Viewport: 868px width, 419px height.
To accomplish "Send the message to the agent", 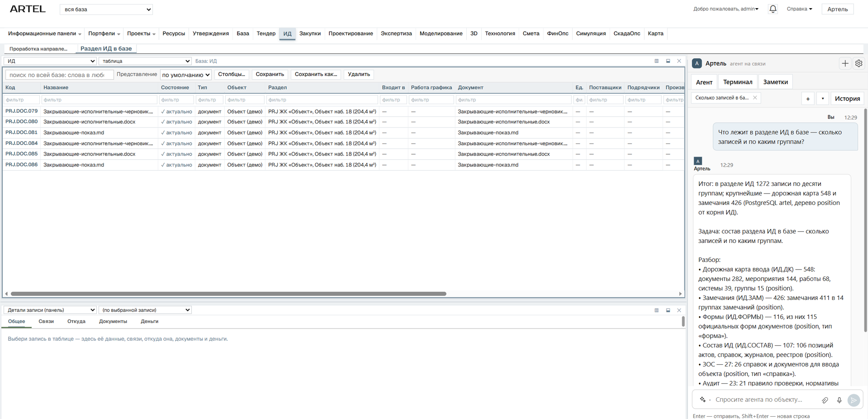I will click(854, 400).
